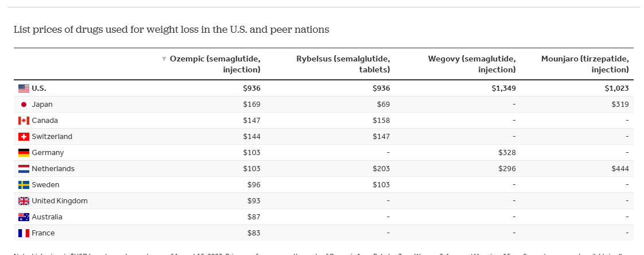Sort table by Rybelsus tablets column
This screenshot has height=255, width=644.
point(343,64)
